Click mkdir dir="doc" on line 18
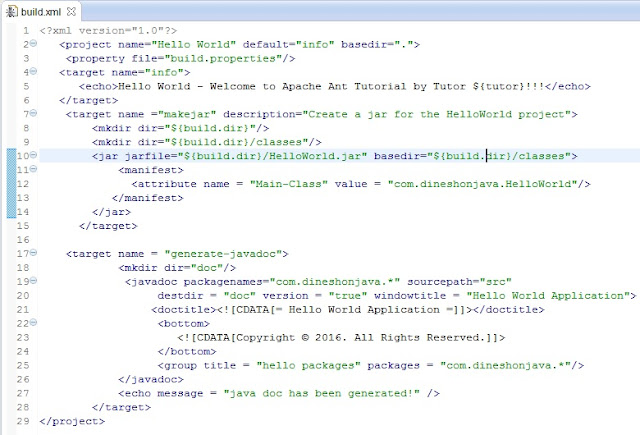 point(177,268)
